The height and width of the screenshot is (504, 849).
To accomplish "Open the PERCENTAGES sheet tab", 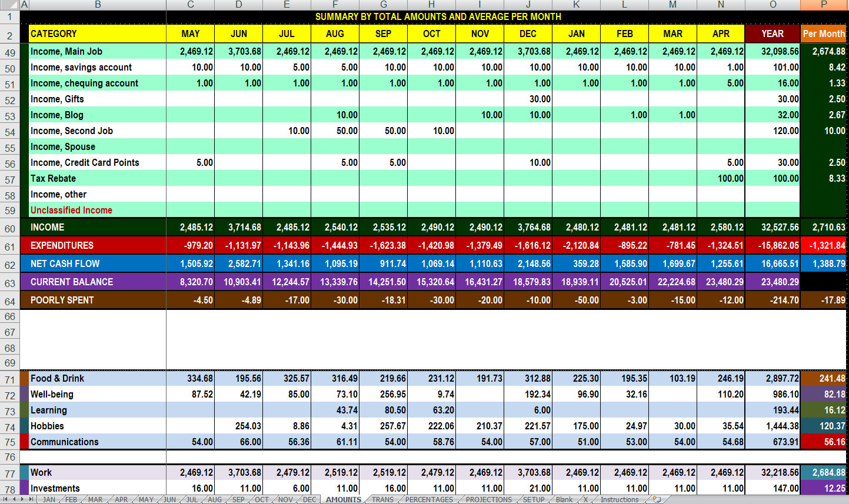I will (x=429, y=499).
